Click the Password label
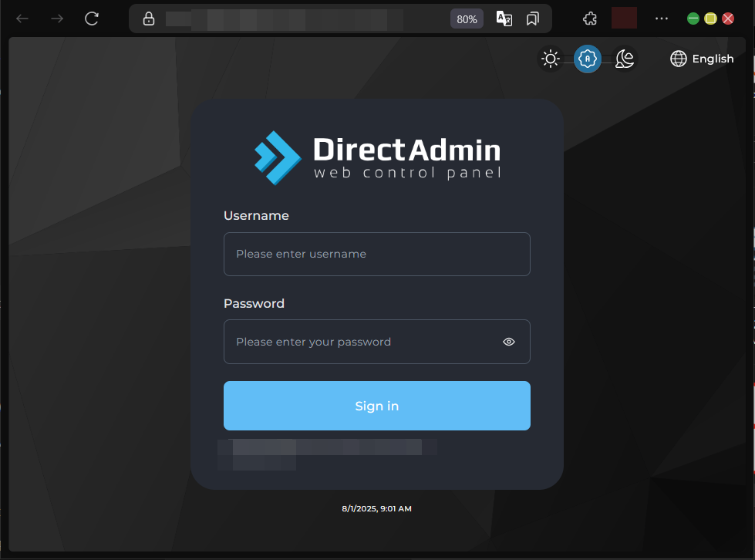The width and height of the screenshot is (755, 560). (254, 303)
